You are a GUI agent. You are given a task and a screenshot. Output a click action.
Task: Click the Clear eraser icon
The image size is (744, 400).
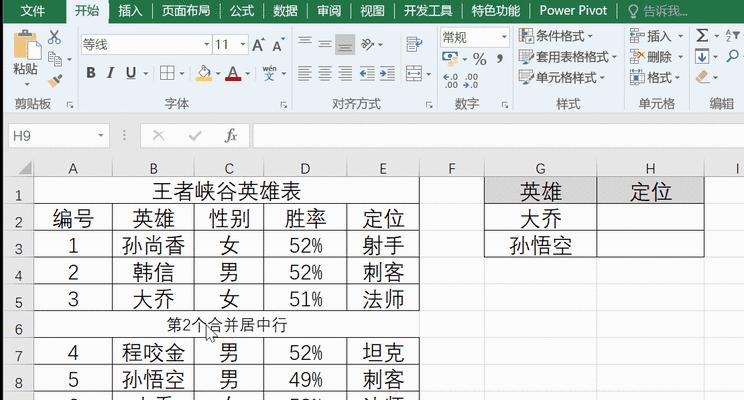point(702,77)
